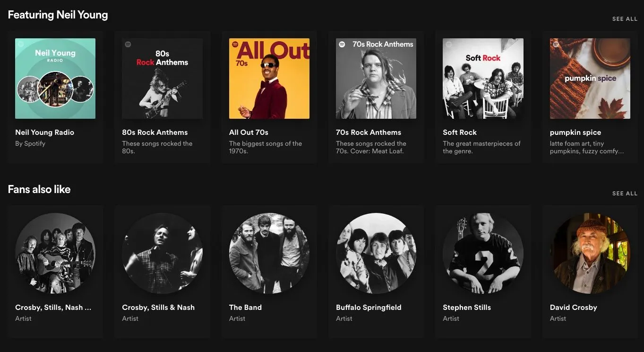Select the Stephen Stills artist photo
The width and height of the screenshot is (644, 352).
pyautogui.click(x=483, y=253)
